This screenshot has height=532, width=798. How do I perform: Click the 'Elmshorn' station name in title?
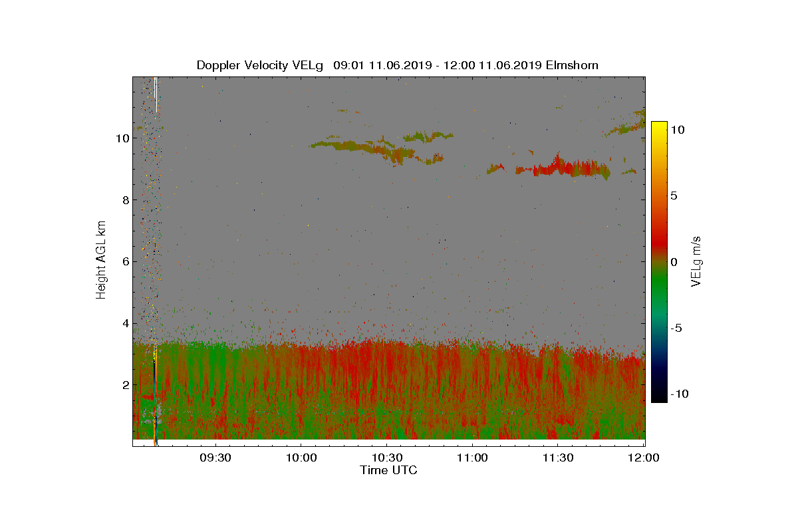pyautogui.click(x=572, y=65)
